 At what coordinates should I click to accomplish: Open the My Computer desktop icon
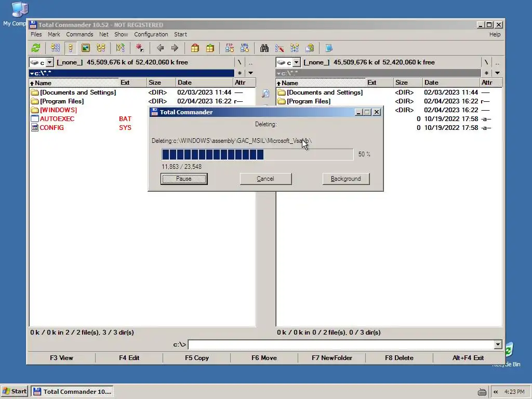19,9
